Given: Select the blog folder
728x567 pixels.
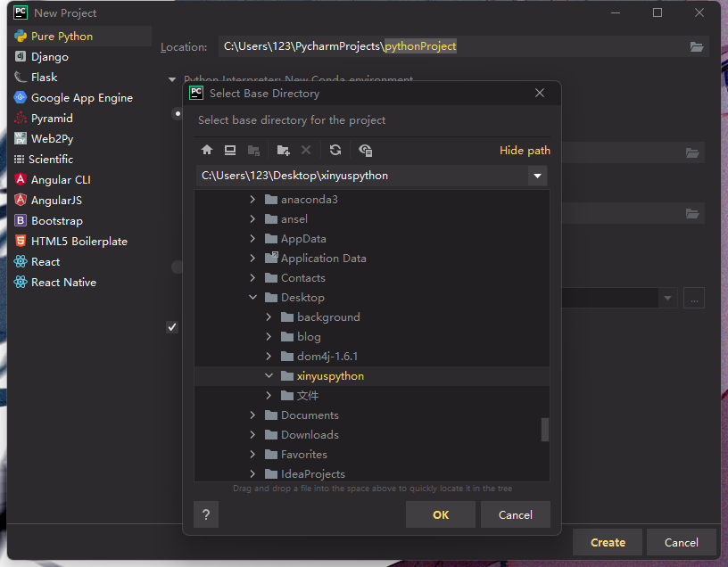Looking at the screenshot, I should pos(309,336).
